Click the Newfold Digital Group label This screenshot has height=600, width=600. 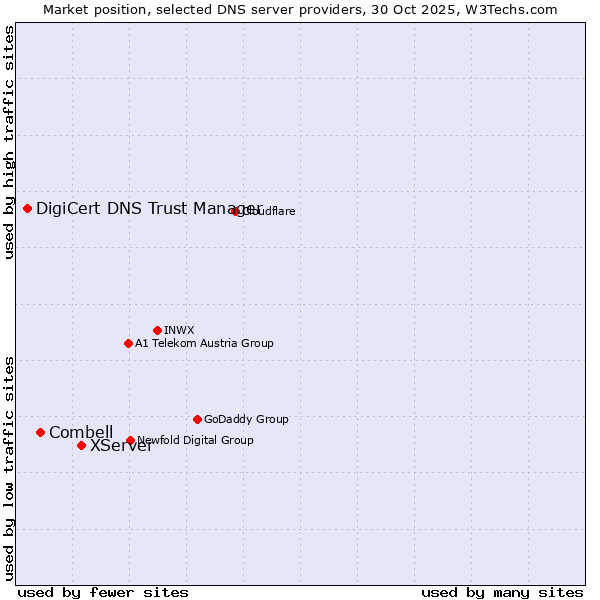tap(196, 440)
